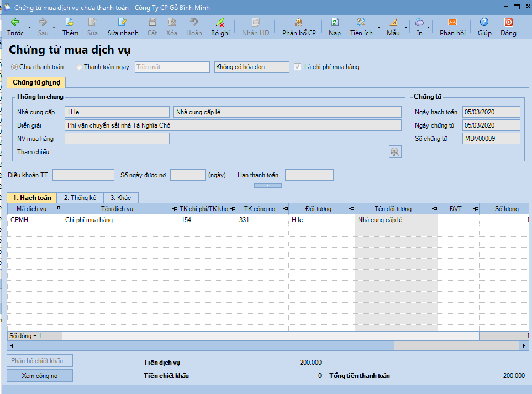This screenshot has height=394, width=532.
Task: Click the Tham chiếu search reference icon
Action: click(x=395, y=152)
